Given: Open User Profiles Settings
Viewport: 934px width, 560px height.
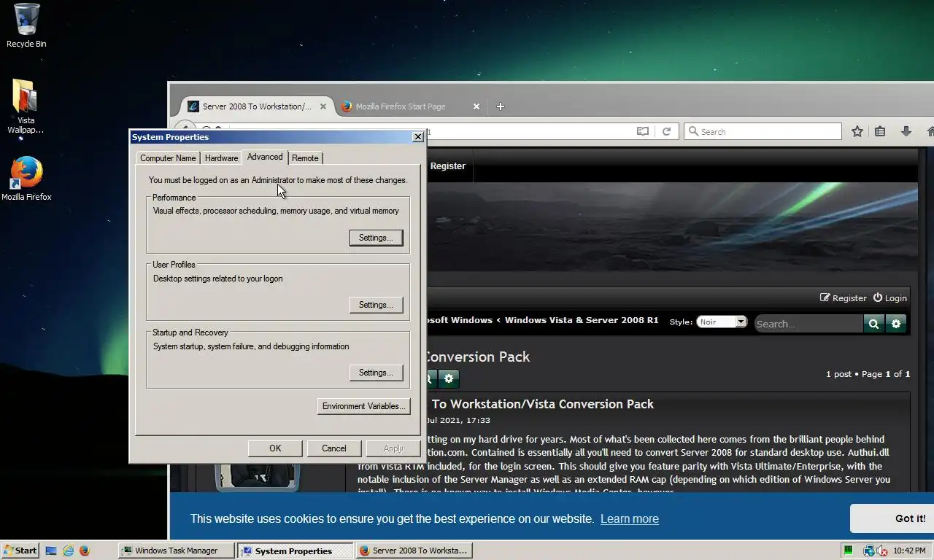Looking at the screenshot, I should coord(376,305).
